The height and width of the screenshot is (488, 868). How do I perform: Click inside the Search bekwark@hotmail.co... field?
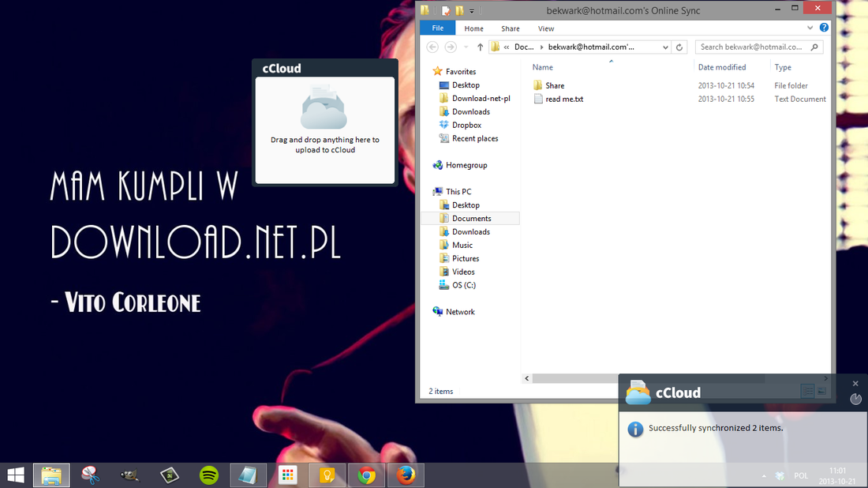[751, 47]
